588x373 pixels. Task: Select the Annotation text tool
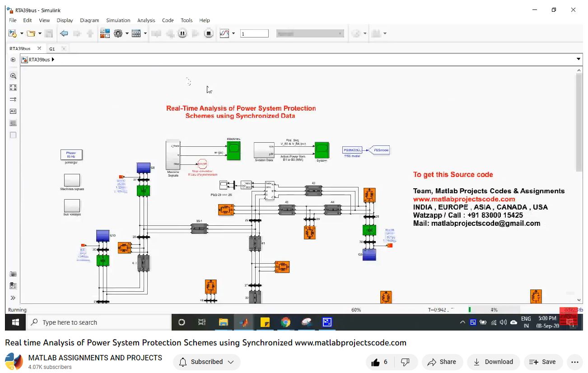[x=13, y=111]
